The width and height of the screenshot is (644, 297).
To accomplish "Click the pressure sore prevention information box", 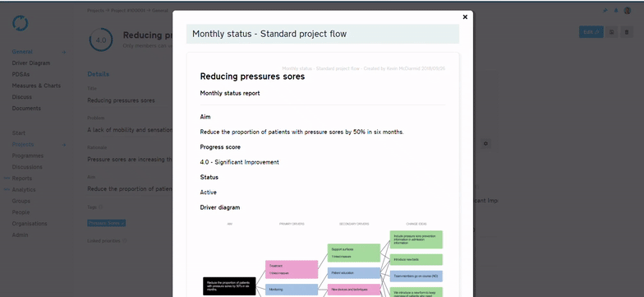I will 416,239.
